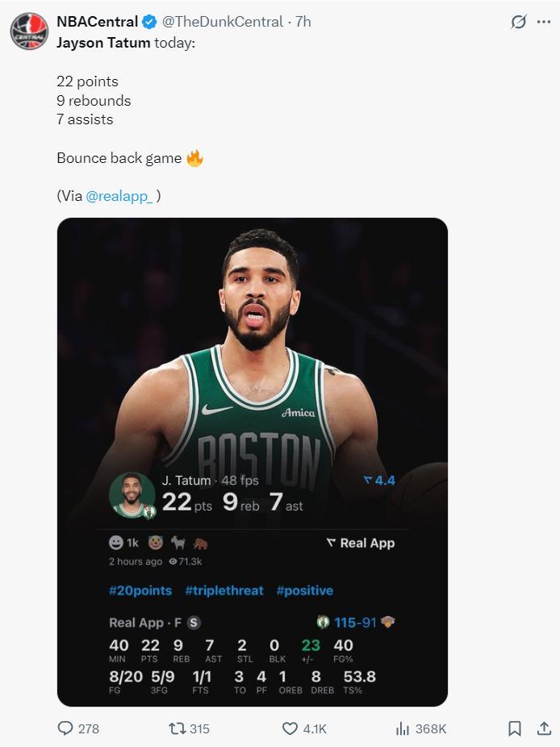The height and width of the screenshot is (747, 560).
Task: Click the NBACentral profile avatar
Action: click(29, 31)
